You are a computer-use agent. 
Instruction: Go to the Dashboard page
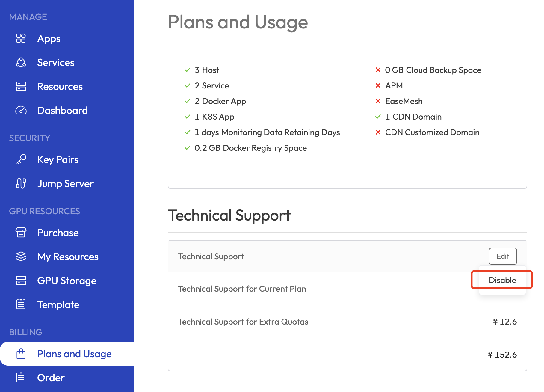coord(62,110)
